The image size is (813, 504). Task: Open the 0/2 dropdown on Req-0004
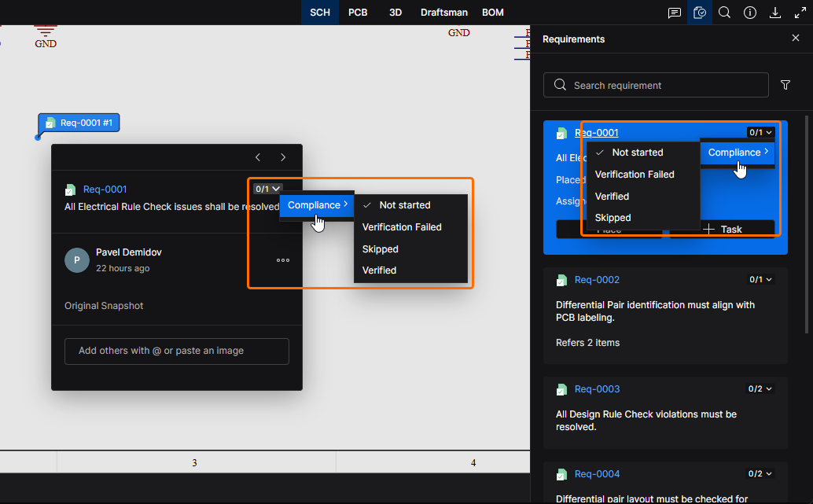click(x=760, y=474)
